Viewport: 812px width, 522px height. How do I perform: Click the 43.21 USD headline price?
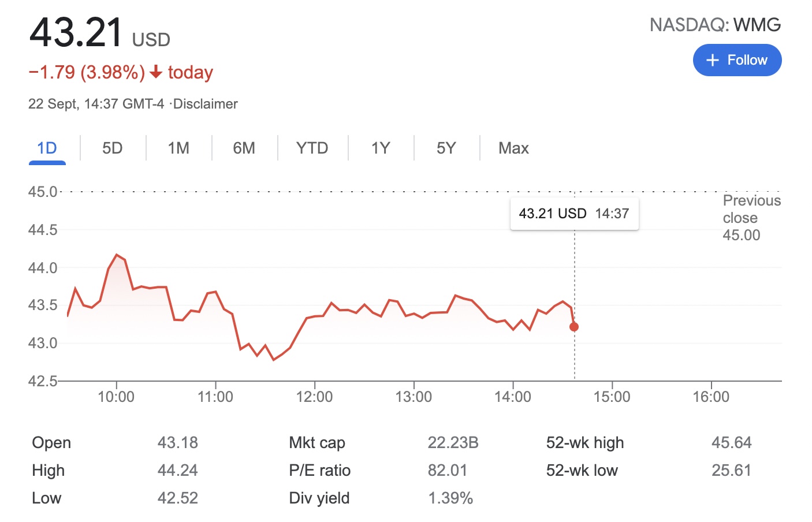click(x=76, y=32)
